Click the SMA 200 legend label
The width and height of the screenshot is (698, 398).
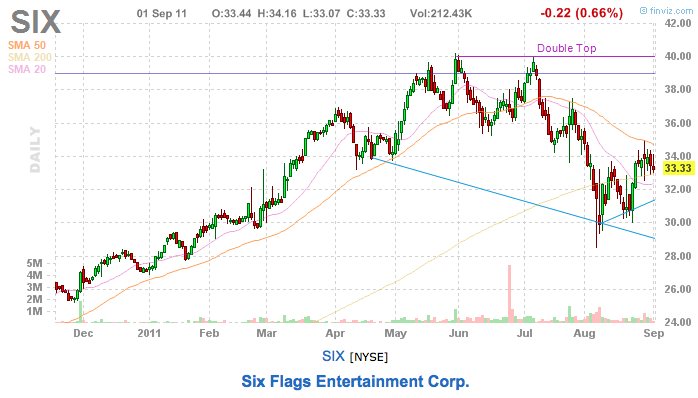(x=30, y=57)
